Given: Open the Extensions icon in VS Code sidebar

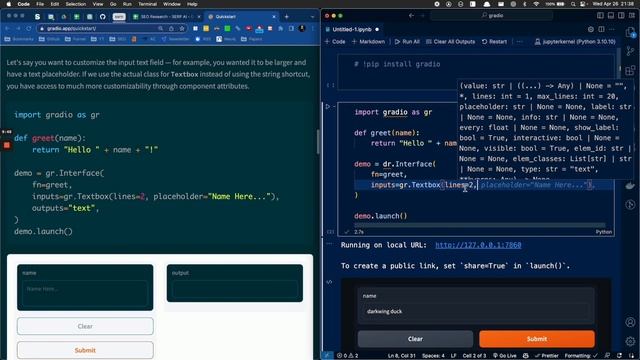Looking at the screenshot, I should [630, 70].
